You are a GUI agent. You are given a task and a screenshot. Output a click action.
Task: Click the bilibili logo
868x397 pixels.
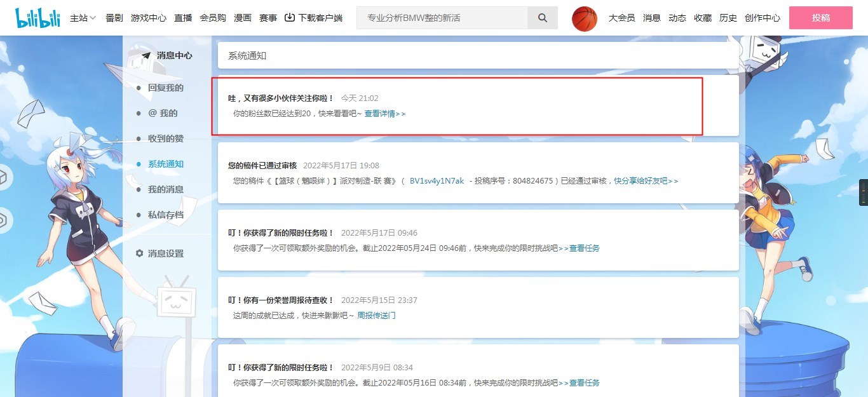point(37,18)
